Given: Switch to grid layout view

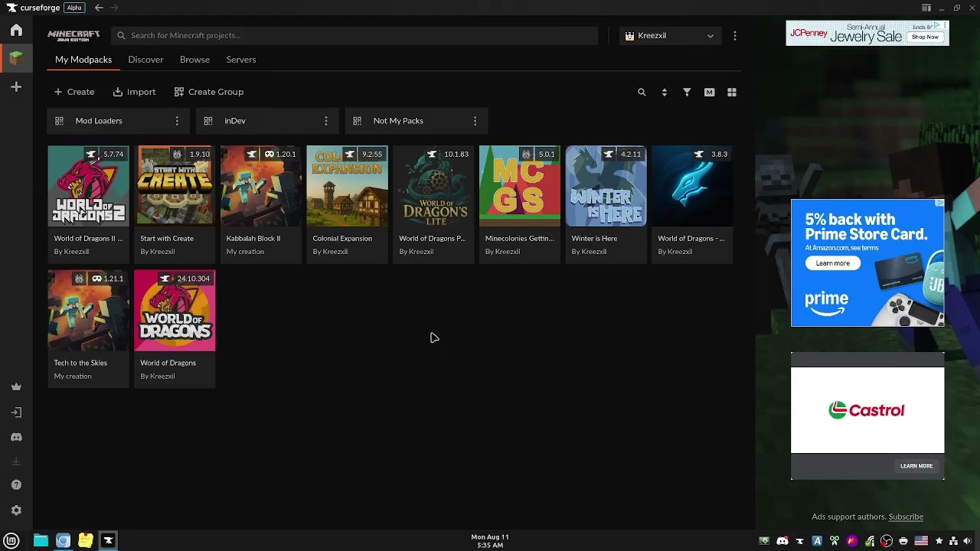Looking at the screenshot, I should click(732, 92).
